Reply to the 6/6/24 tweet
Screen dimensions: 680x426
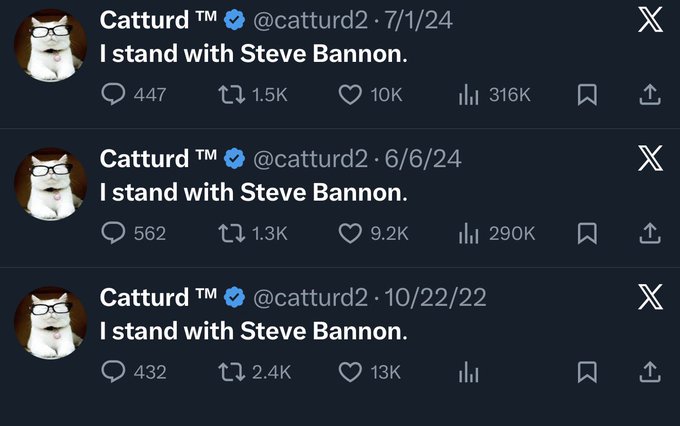pos(114,233)
